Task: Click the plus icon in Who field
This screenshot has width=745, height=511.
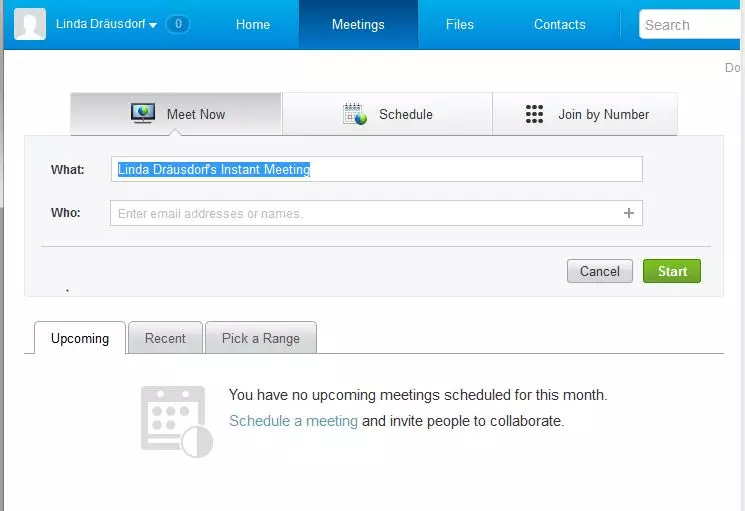Action: coord(629,213)
